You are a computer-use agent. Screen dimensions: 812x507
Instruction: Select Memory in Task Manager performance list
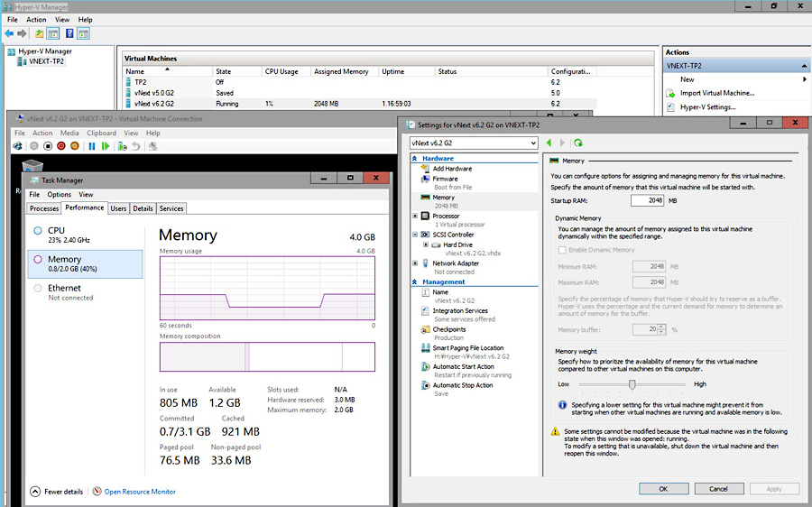85,263
